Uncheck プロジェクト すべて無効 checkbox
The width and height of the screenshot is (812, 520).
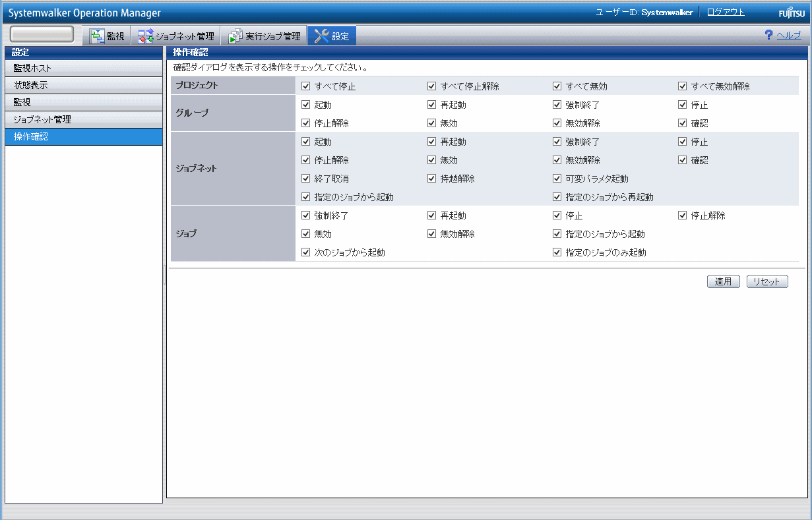pos(557,86)
